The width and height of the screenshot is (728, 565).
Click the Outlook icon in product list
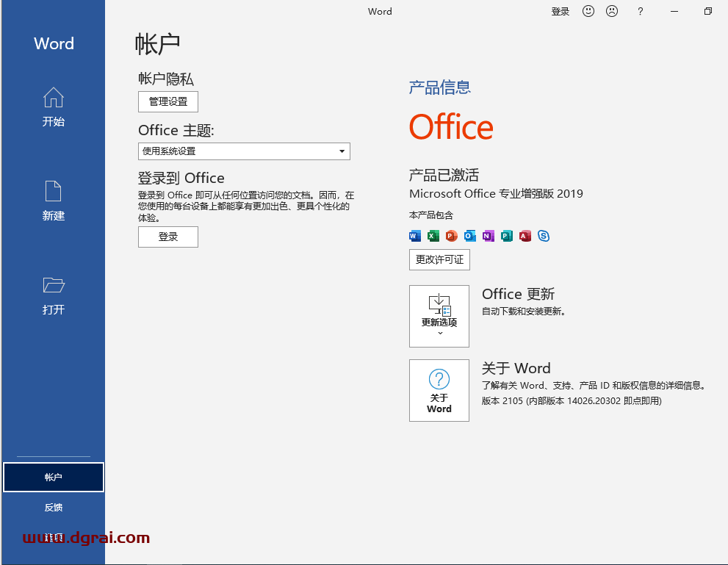tap(470, 236)
